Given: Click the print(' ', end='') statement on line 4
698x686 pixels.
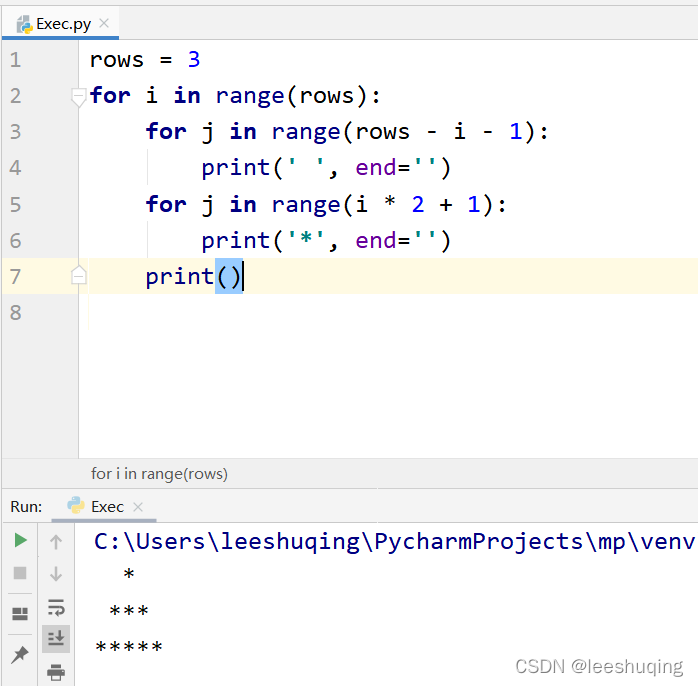Looking at the screenshot, I should [x=326, y=168].
